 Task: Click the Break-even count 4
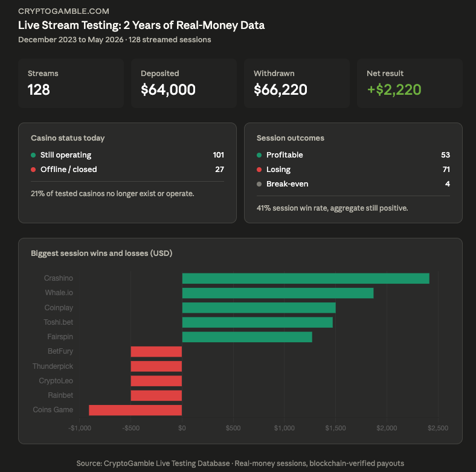point(448,184)
